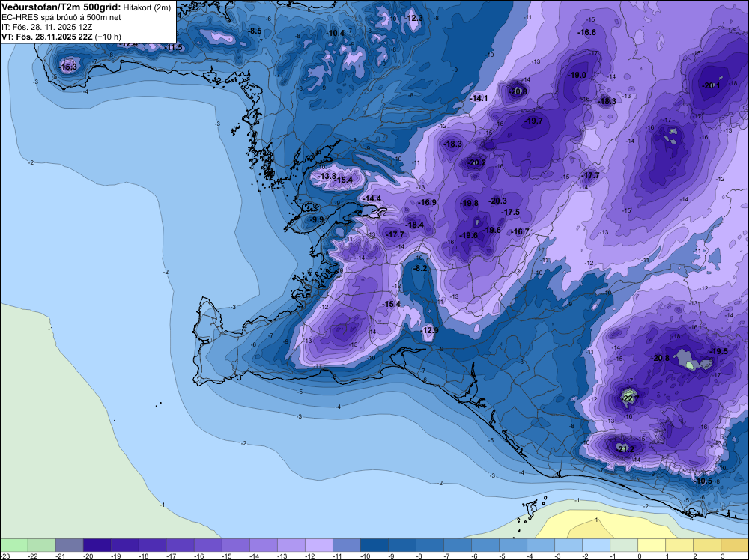Click the -16.7 temperature value
The width and height of the screenshot is (749, 560).
[521, 231]
